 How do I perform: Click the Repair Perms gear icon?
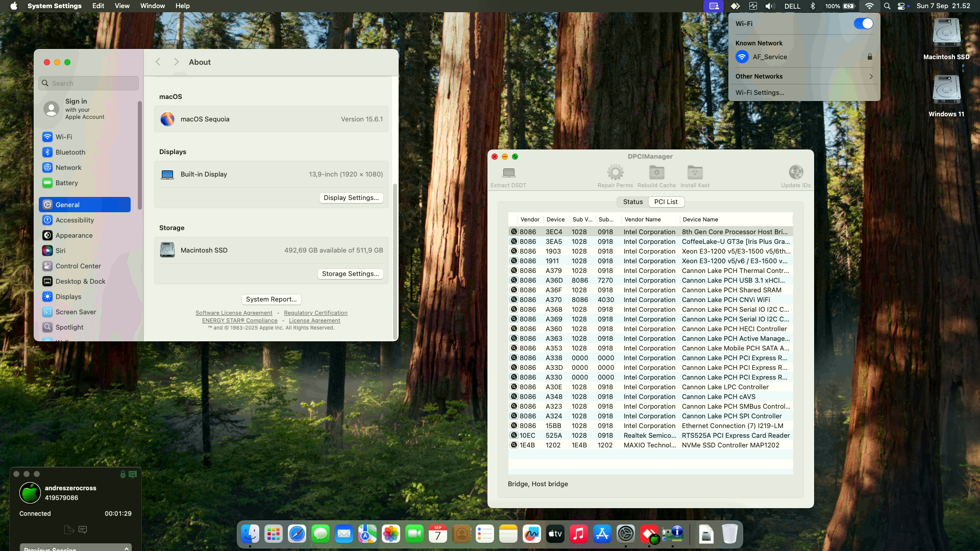tap(615, 172)
